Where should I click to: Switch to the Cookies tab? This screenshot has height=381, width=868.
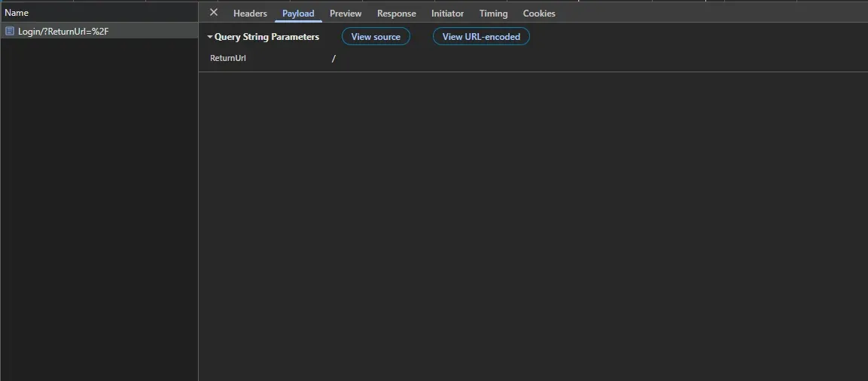pos(538,14)
